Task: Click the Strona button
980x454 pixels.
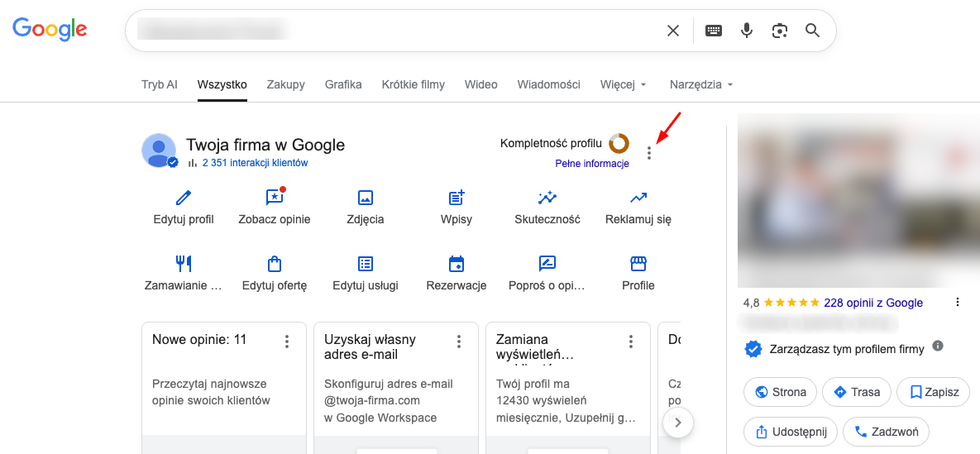Action: (x=780, y=393)
